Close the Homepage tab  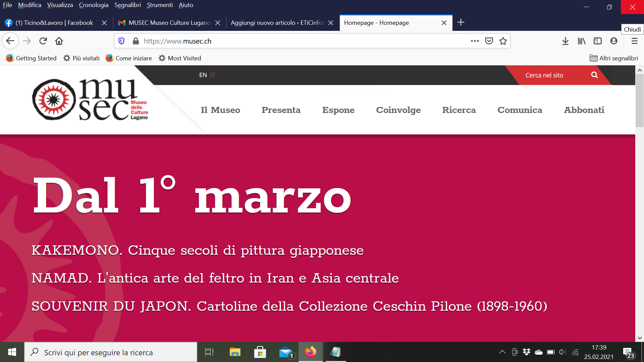444,23
